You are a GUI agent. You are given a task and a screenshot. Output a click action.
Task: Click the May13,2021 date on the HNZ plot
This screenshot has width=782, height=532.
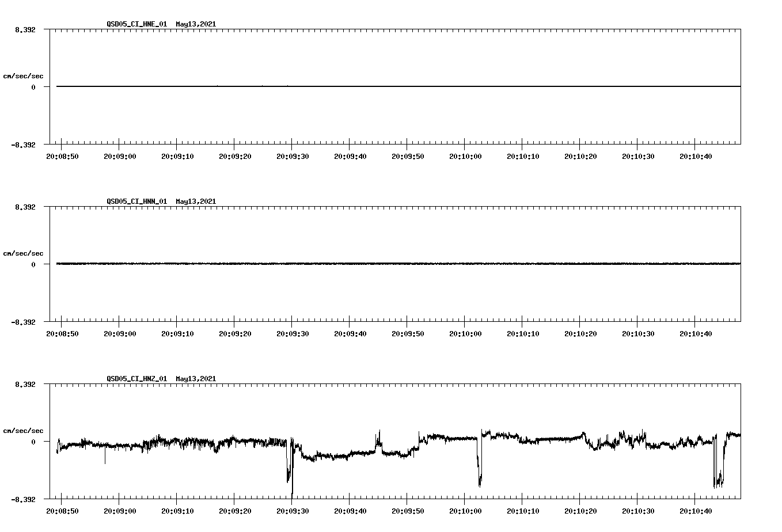click(x=195, y=379)
